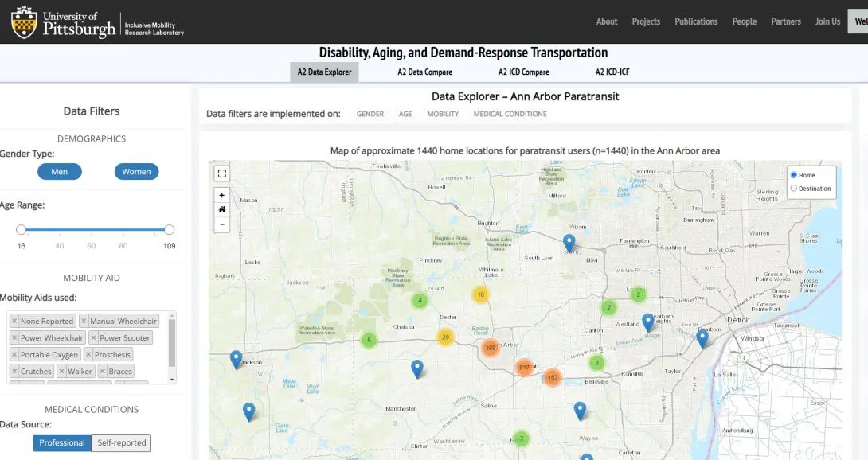Click the blue pin near Novi
This screenshot has width=868, height=460.
[569, 243]
